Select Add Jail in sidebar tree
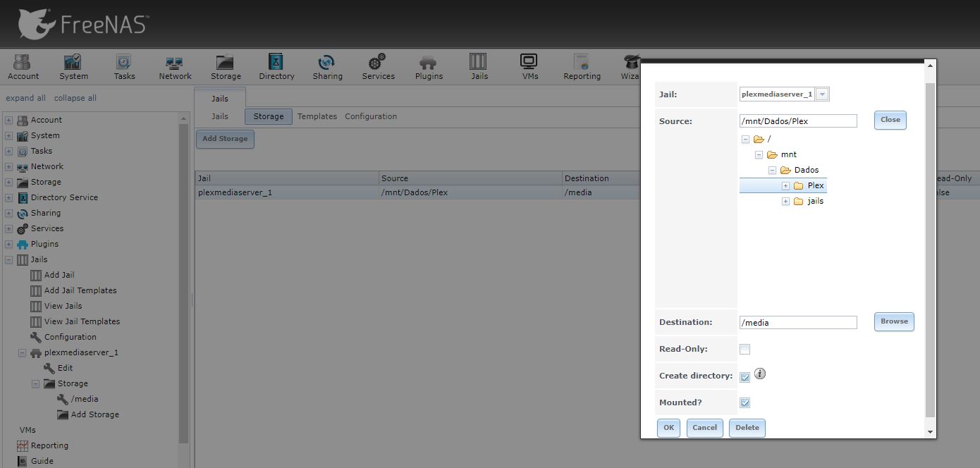 pos(59,275)
